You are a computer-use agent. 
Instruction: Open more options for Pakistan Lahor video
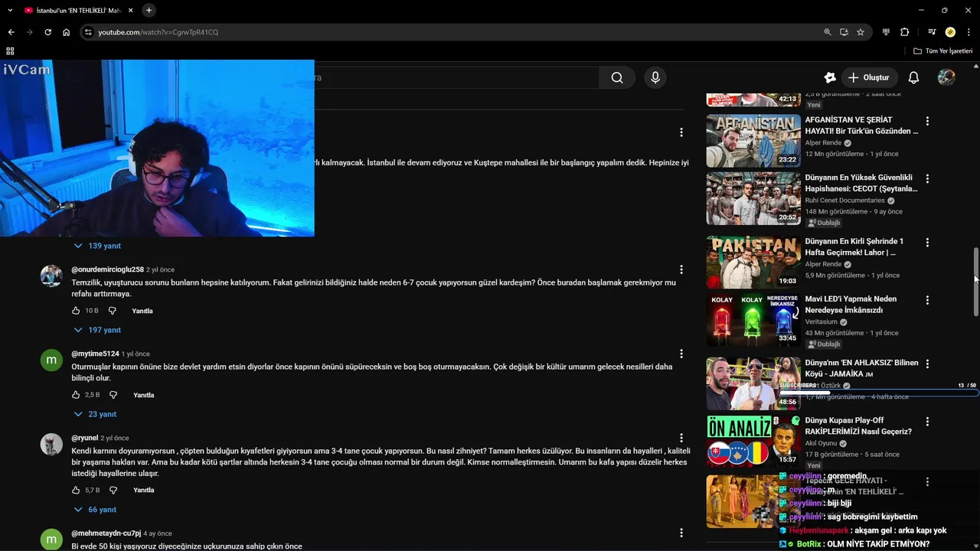coord(927,242)
